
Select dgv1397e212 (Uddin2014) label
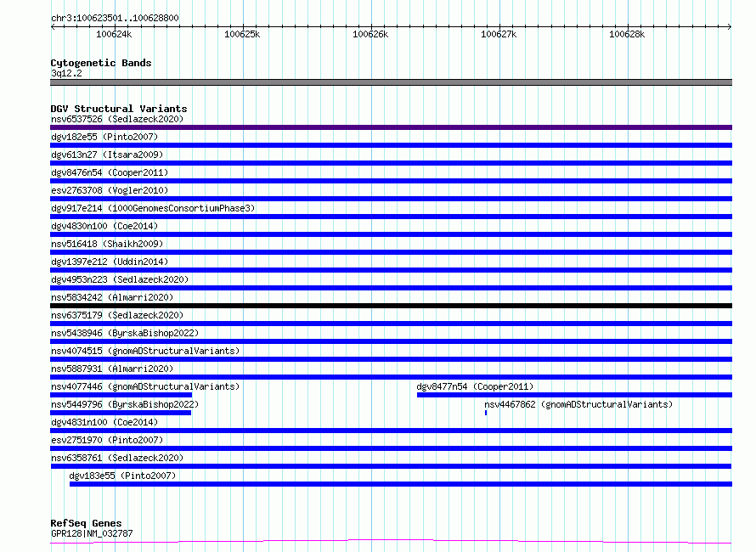pos(110,262)
